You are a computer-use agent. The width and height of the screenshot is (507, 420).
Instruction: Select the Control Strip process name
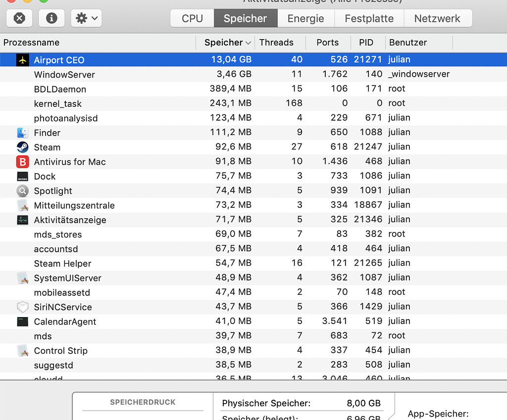tap(61, 351)
